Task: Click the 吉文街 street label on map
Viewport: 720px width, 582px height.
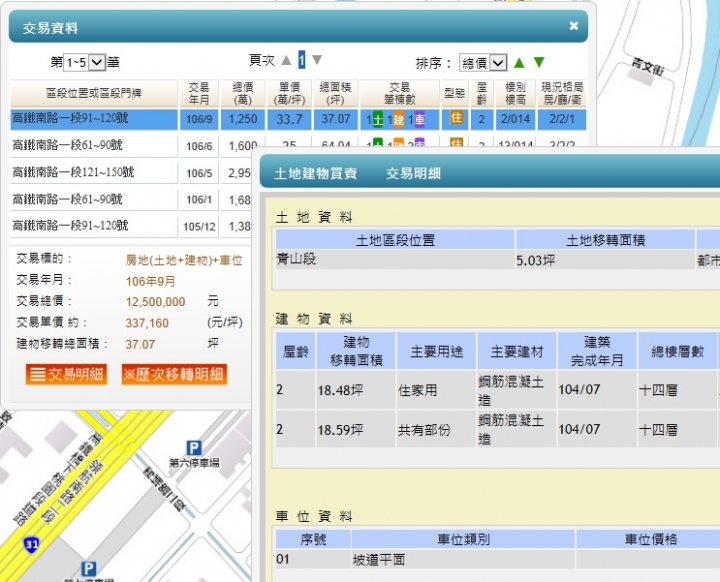Action: click(647, 68)
